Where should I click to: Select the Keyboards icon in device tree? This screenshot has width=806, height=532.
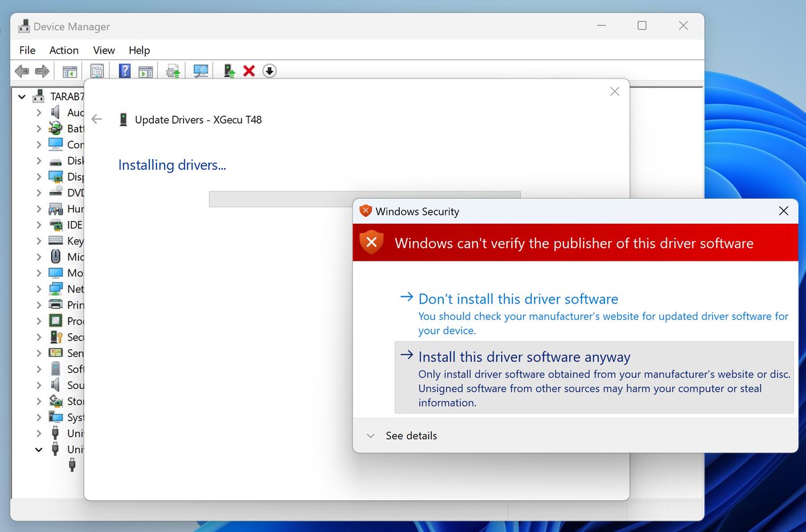point(55,240)
